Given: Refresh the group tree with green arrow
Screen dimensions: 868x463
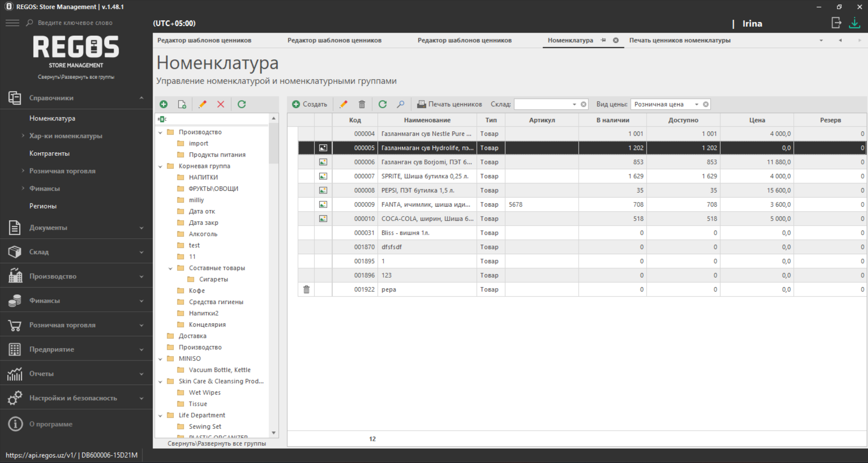Looking at the screenshot, I should 242,104.
